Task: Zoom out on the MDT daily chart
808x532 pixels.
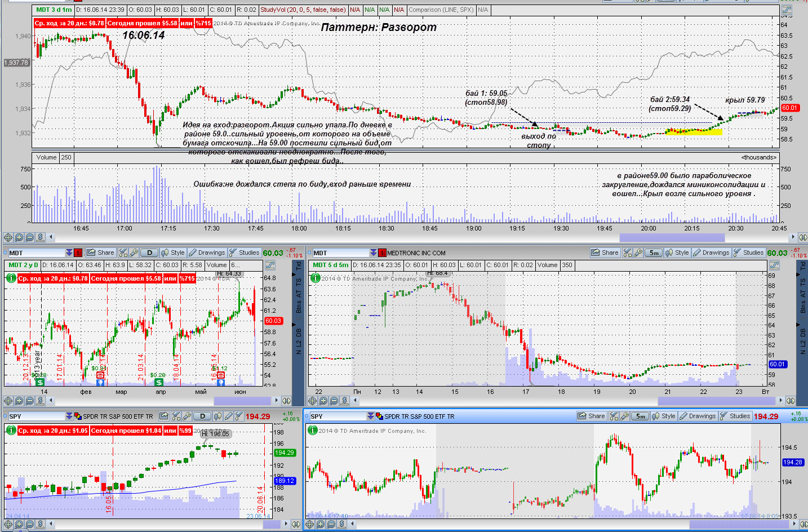Action: [29, 401]
